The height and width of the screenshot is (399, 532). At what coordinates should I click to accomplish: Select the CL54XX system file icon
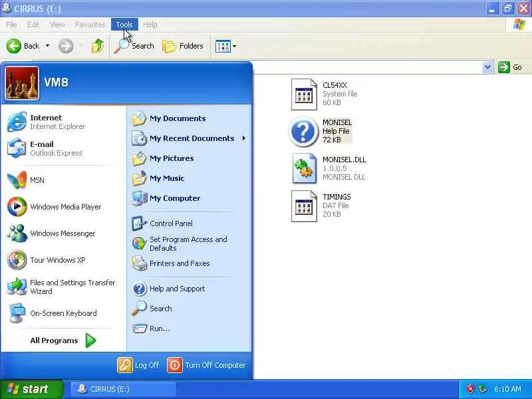(304, 94)
